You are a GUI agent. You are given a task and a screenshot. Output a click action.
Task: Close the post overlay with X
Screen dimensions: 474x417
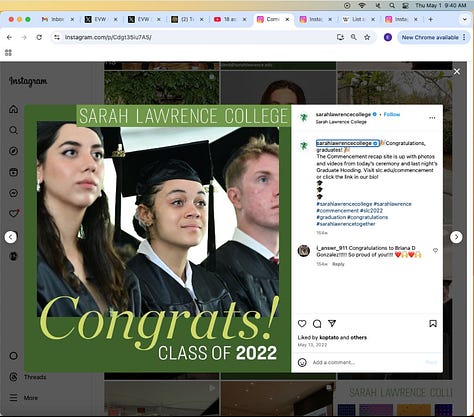coord(457,71)
